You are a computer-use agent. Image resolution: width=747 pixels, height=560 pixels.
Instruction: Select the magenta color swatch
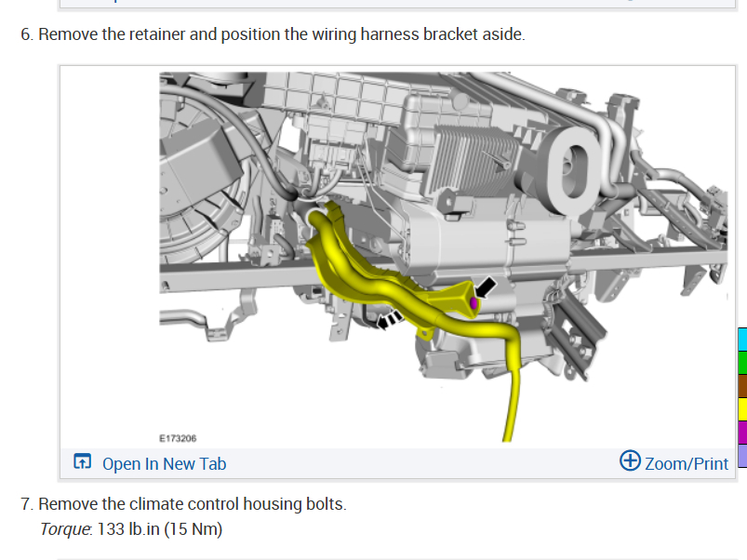pos(742,433)
